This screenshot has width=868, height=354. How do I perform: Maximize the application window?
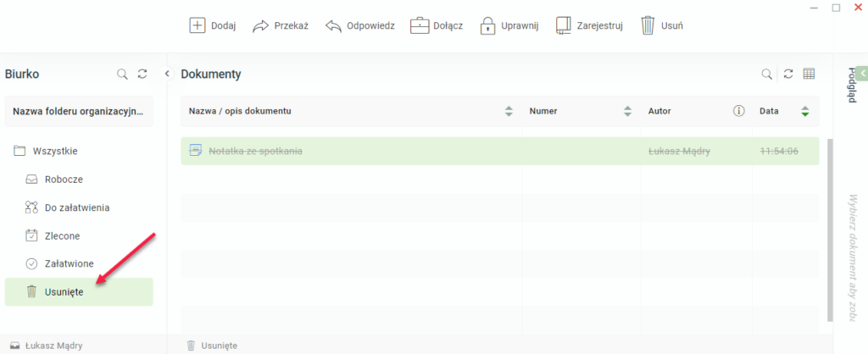click(836, 8)
